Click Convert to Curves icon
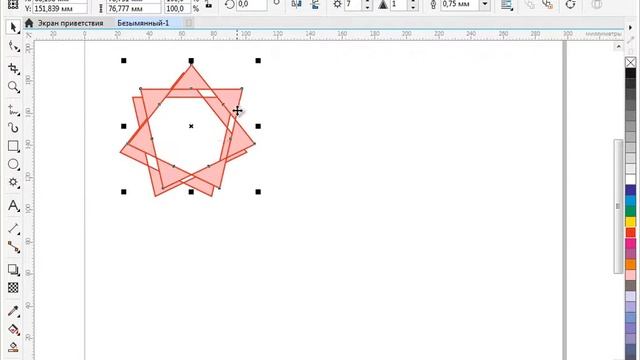Image resolution: width=640 pixels, height=360 pixels. [571, 4]
